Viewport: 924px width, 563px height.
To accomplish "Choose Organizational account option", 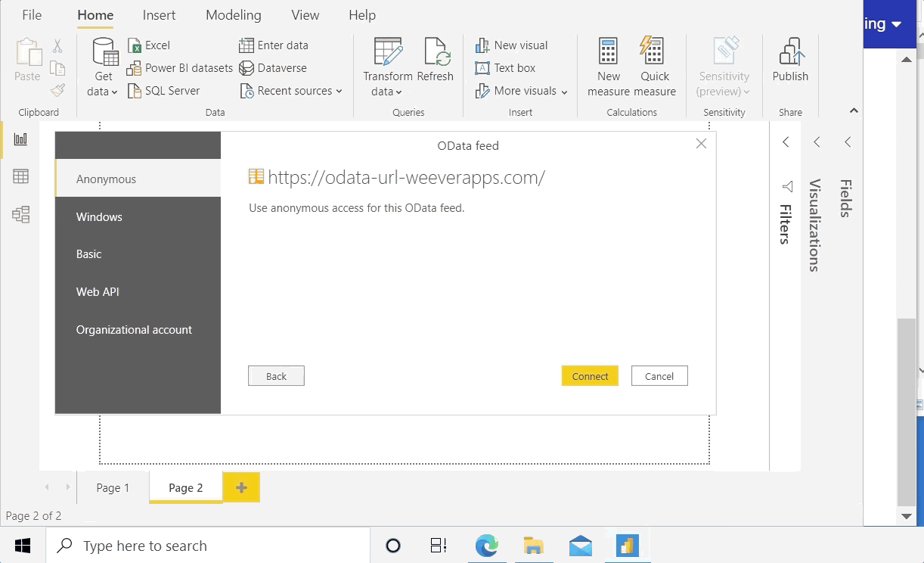I will coord(138,329).
